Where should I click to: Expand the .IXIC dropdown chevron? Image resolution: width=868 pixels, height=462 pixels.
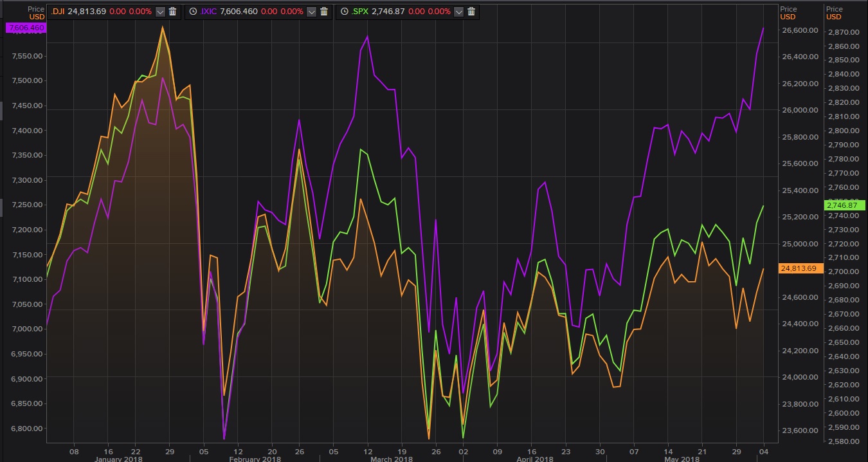click(312, 11)
